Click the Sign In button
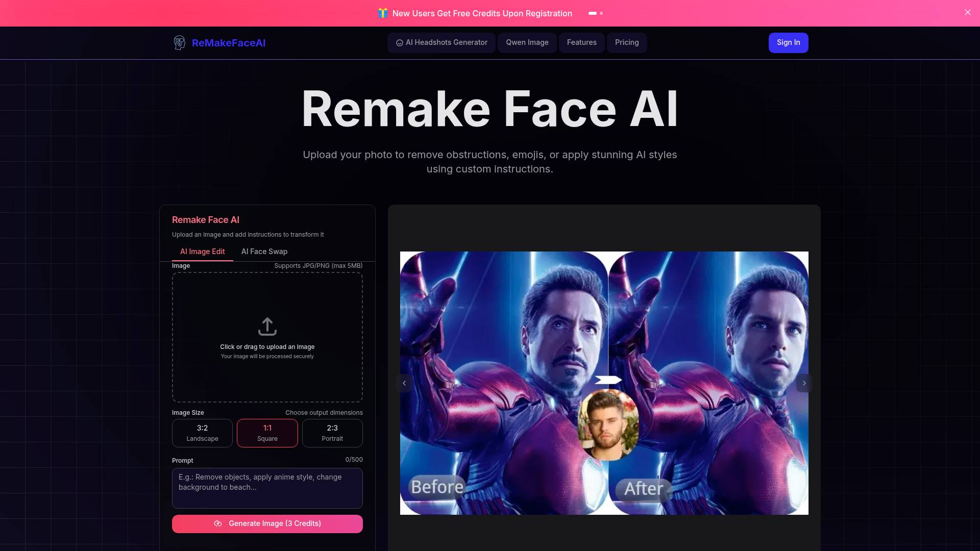 [x=789, y=43]
